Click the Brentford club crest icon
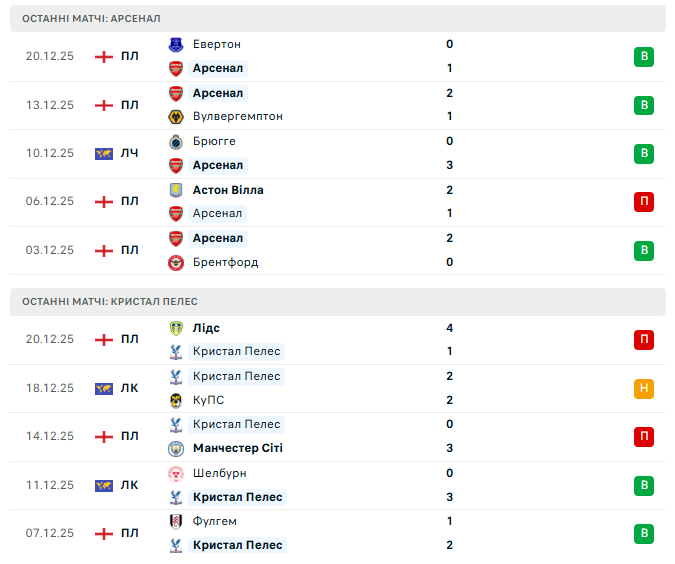The height and width of the screenshot is (564, 675). point(176,263)
